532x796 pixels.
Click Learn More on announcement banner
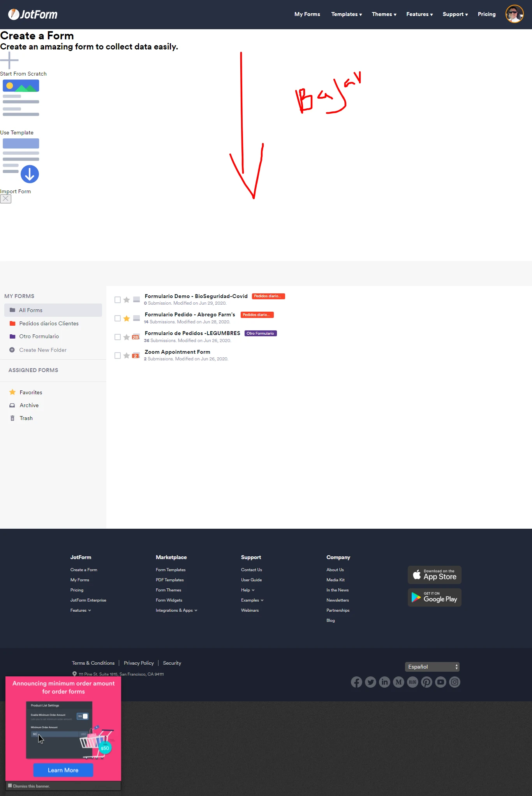(63, 770)
